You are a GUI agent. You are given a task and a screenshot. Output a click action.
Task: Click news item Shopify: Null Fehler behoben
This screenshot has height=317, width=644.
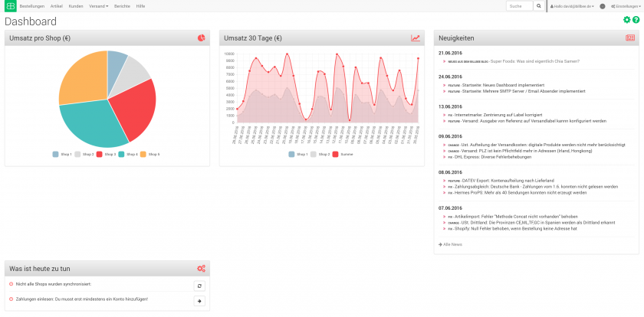coord(515,228)
